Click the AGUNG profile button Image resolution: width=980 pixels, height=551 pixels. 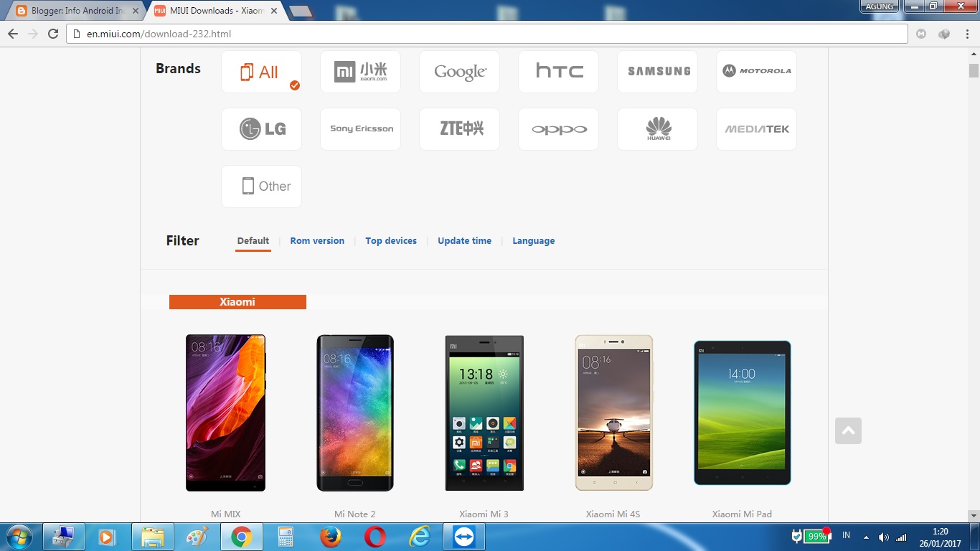[880, 6]
